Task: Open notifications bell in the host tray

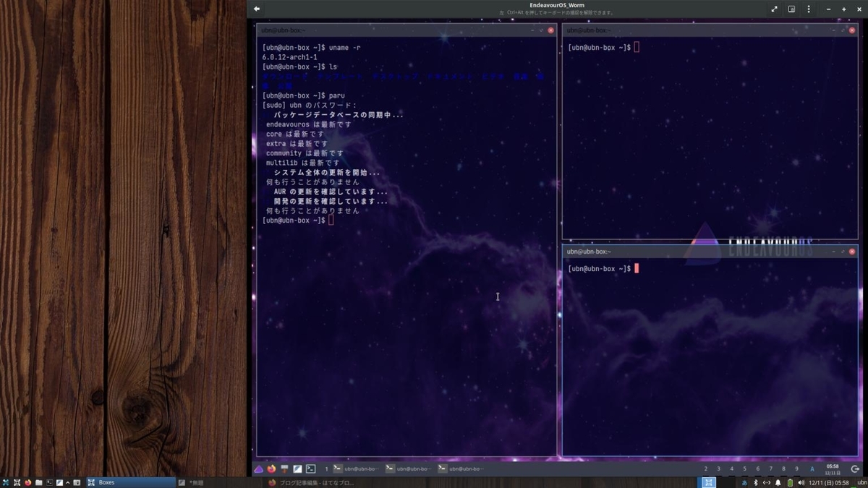Action: pyautogui.click(x=778, y=482)
